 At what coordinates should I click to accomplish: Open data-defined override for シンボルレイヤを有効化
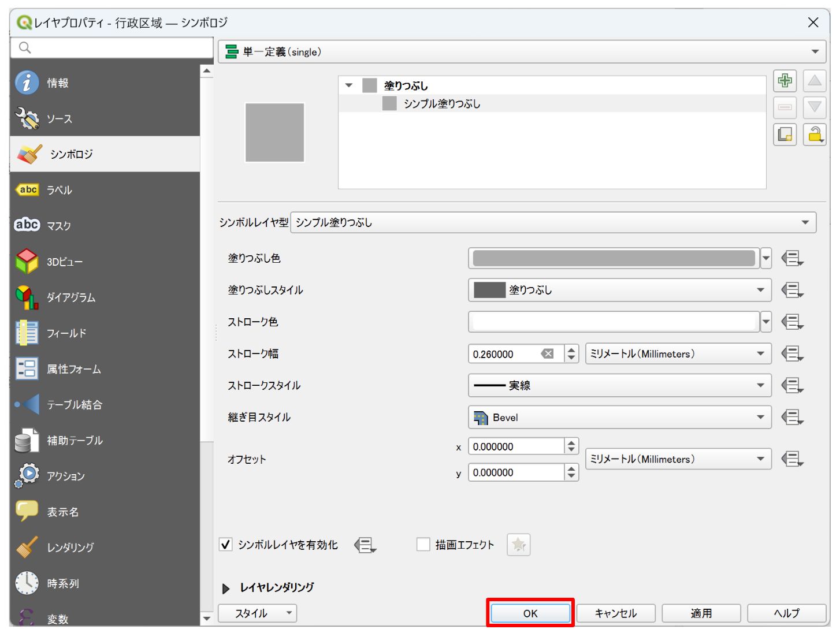(365, 545)
